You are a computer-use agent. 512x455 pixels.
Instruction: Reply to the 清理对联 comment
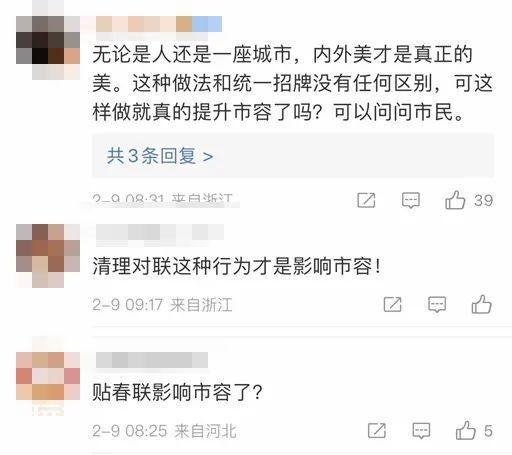click(437, 304)
